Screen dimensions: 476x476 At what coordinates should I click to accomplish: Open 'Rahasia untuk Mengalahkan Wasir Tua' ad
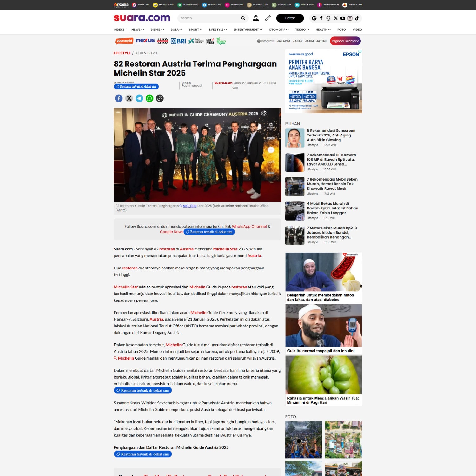[324, 380]
